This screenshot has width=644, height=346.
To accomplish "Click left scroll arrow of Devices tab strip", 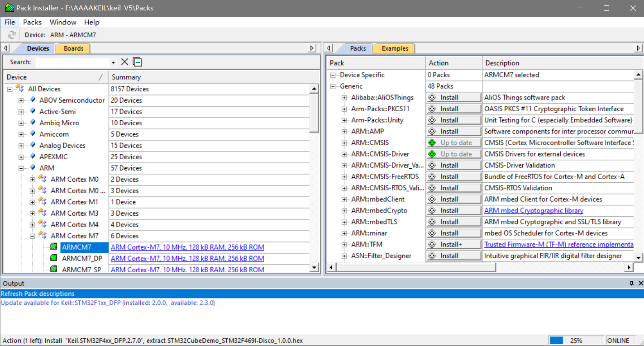I will click(x=5, y=48).
